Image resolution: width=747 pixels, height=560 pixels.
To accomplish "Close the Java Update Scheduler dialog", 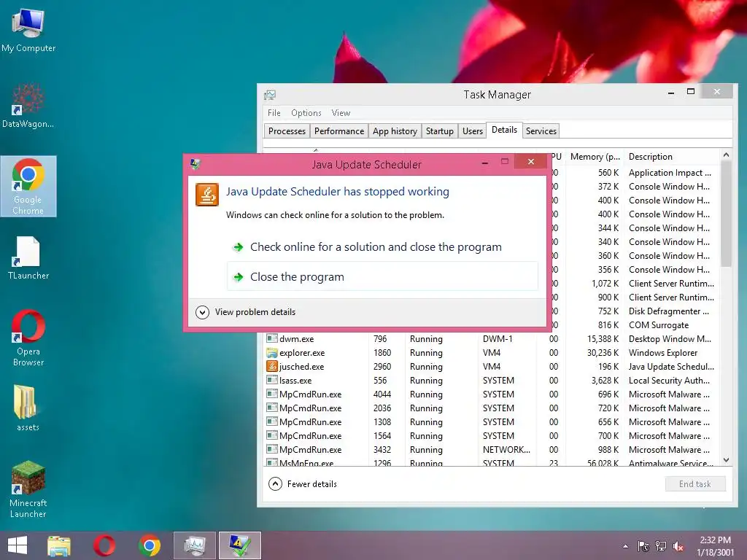I will click(531, 162).
